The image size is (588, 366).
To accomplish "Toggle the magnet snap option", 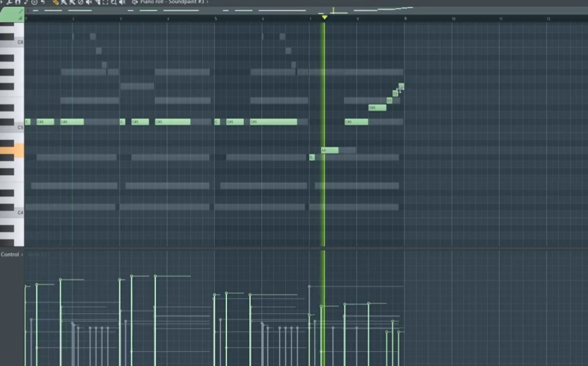I will pyautogui.click(x=18, y=2).
